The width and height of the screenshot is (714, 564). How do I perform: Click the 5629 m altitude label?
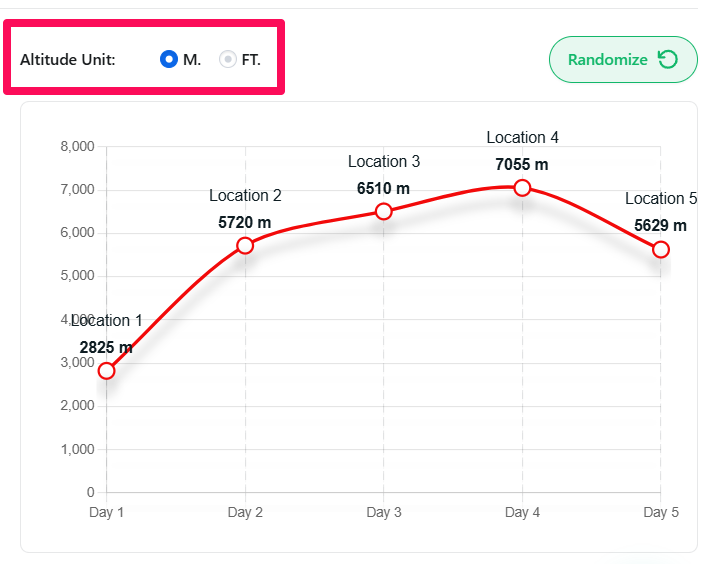[x=660, y=225]
